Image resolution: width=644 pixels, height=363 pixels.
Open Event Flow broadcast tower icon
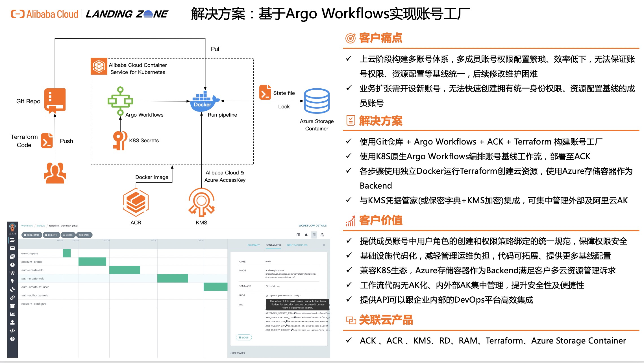point(12,273)
